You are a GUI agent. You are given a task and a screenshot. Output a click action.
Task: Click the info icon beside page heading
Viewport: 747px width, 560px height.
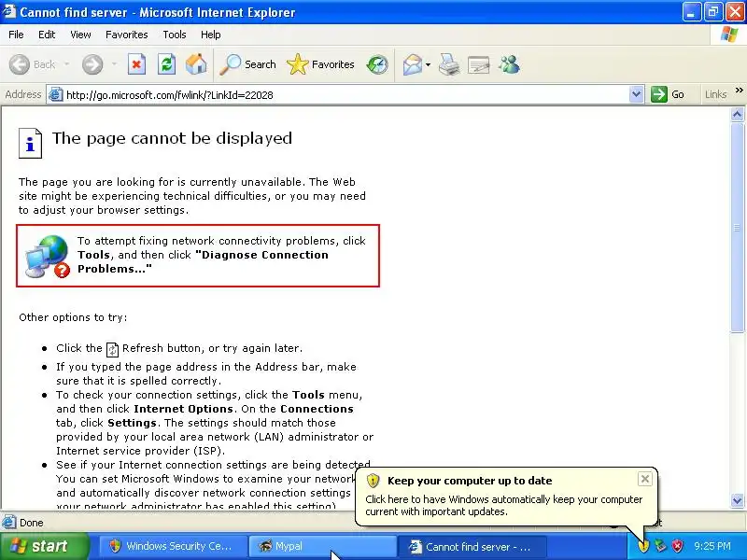coord(30,143)
